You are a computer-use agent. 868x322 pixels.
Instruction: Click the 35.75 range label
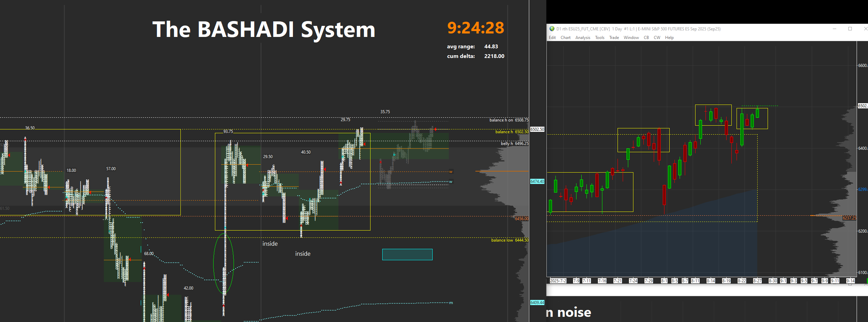pos(385,112)
